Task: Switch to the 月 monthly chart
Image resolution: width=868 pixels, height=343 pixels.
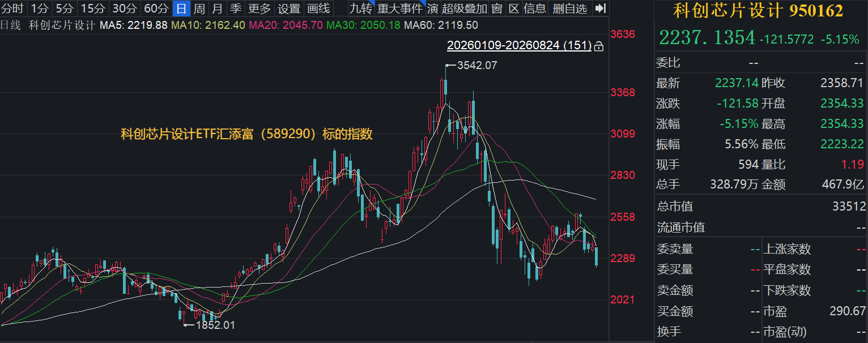Action: pyautogui.click(x=217, y=8)
